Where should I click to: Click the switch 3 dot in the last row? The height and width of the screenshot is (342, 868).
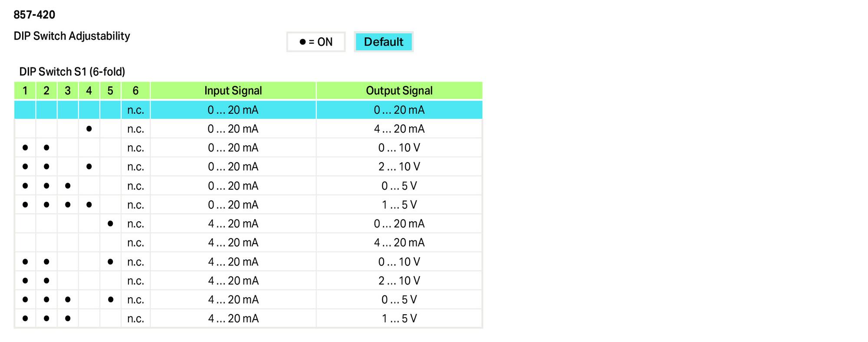[x=68, y=319]
